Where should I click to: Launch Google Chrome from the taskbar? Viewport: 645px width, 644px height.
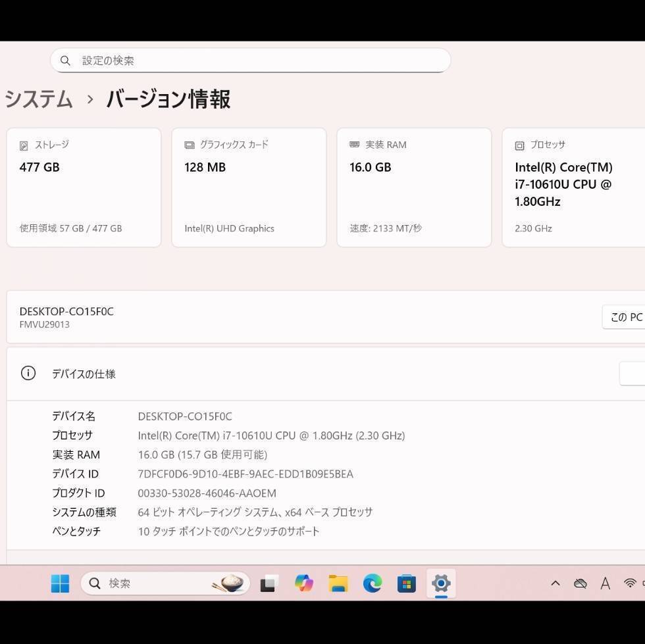(303, 583)
